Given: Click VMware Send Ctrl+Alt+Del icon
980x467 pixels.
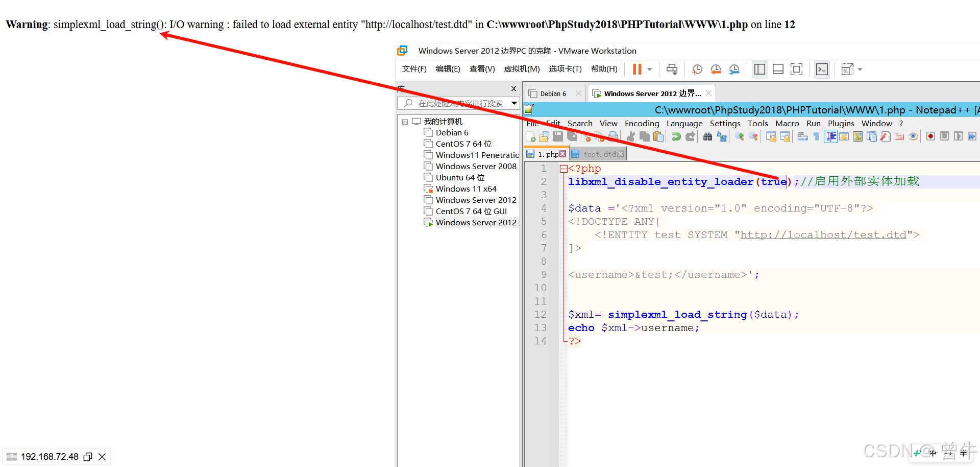Looking at the screenshot, I should pyautogui.click(x=672, y=69).
